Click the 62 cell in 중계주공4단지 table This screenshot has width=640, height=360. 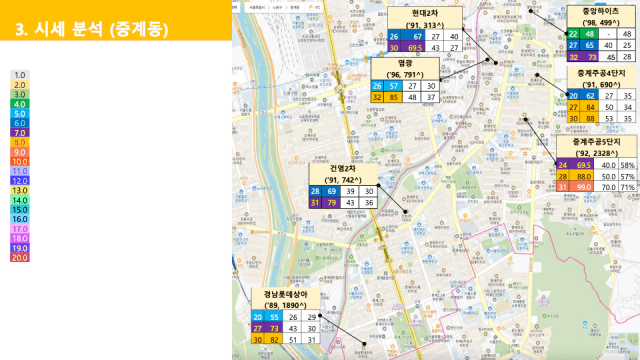click(x=589, y=96)
